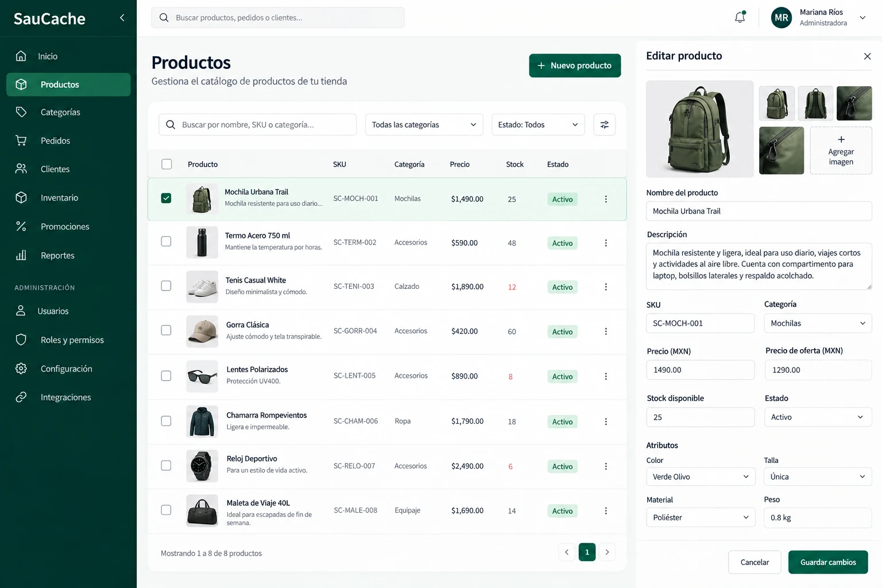
Task: Open Inventario in the sidebar
Action: click(68, 198)
